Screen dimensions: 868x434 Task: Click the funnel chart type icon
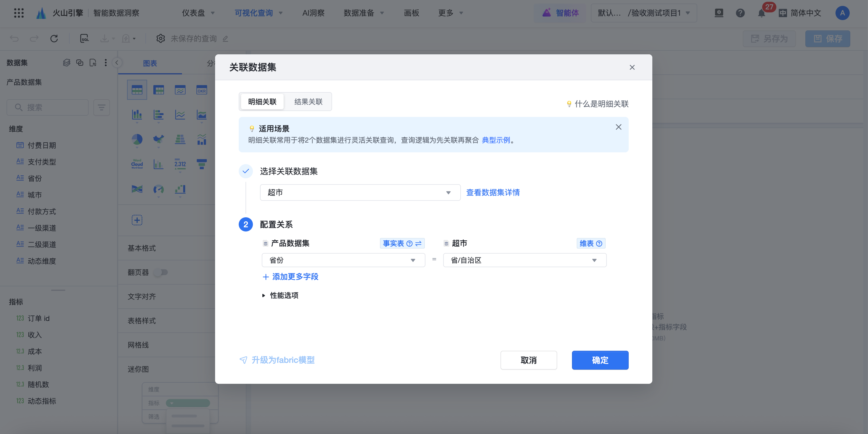tap(201, 164)
